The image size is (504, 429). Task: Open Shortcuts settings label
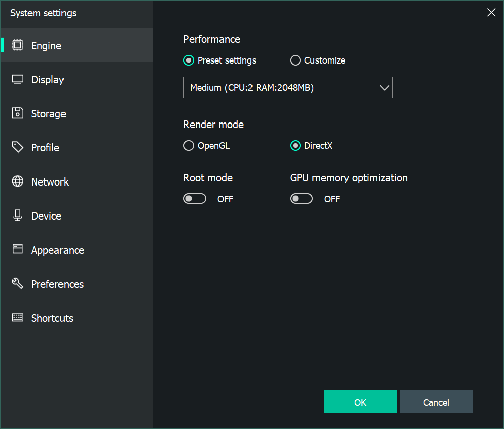[x=52, y=318]
